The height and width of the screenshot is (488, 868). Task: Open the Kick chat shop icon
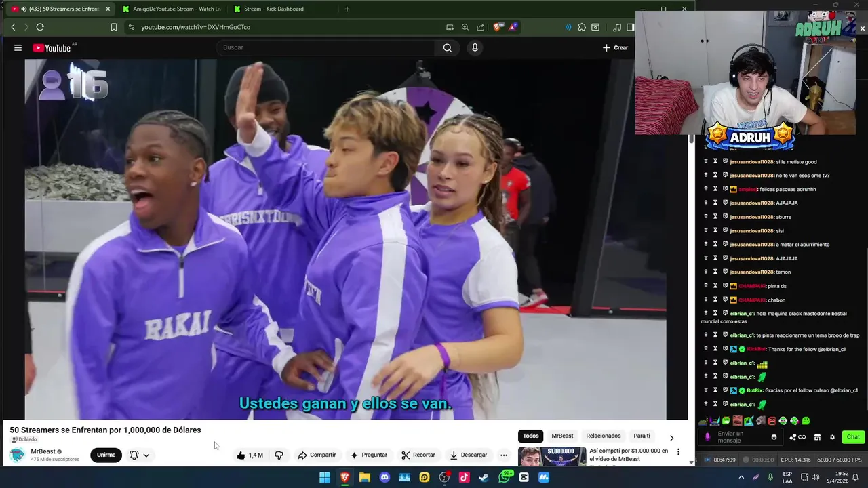point(817,437)
